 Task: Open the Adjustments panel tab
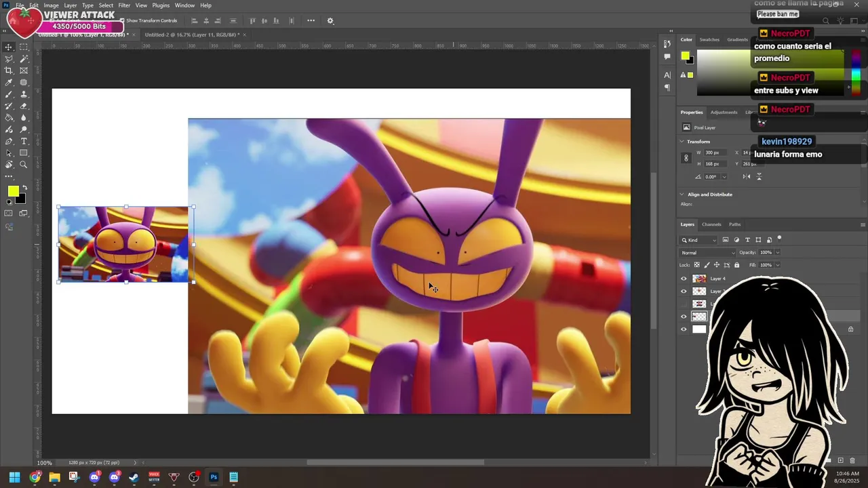click(724, 113)
